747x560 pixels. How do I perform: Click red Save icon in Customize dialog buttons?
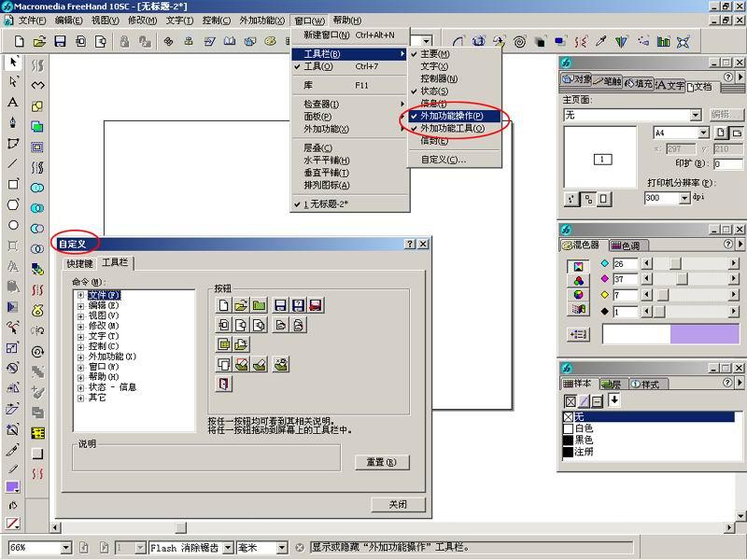tap(316, 305)
